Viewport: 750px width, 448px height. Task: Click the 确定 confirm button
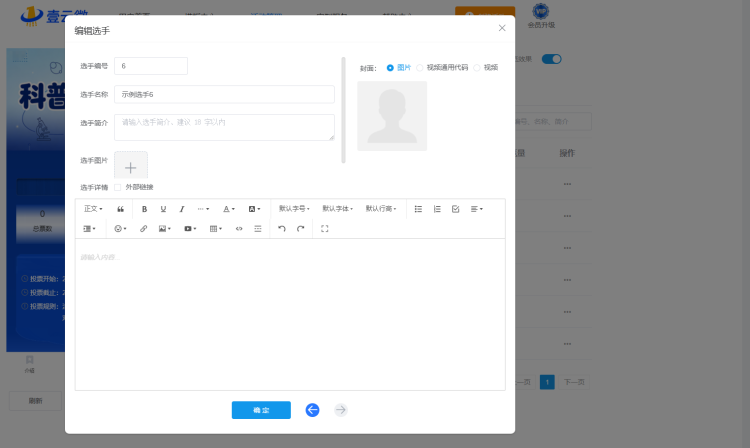tap(261, 410)
